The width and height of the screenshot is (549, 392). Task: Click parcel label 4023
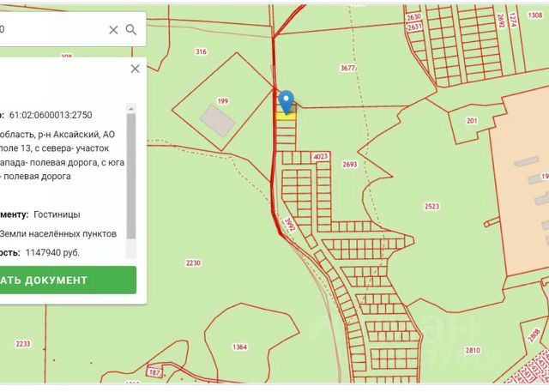tap(320, 156)
